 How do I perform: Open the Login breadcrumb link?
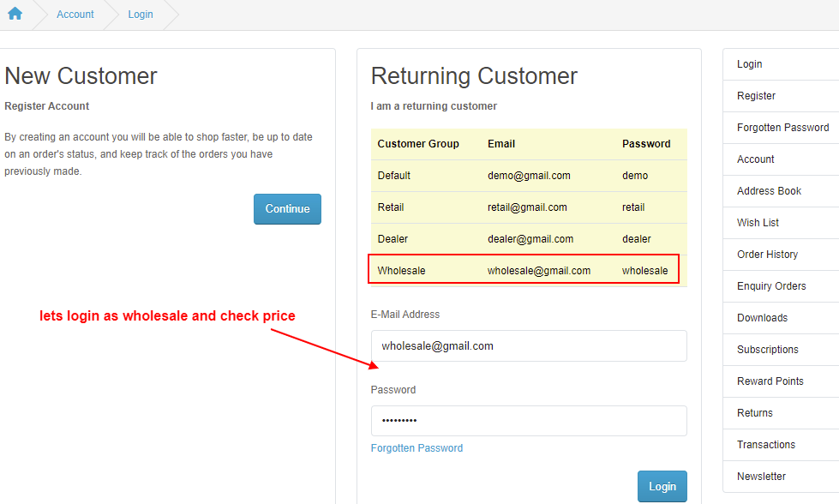[x=141, y=15]
